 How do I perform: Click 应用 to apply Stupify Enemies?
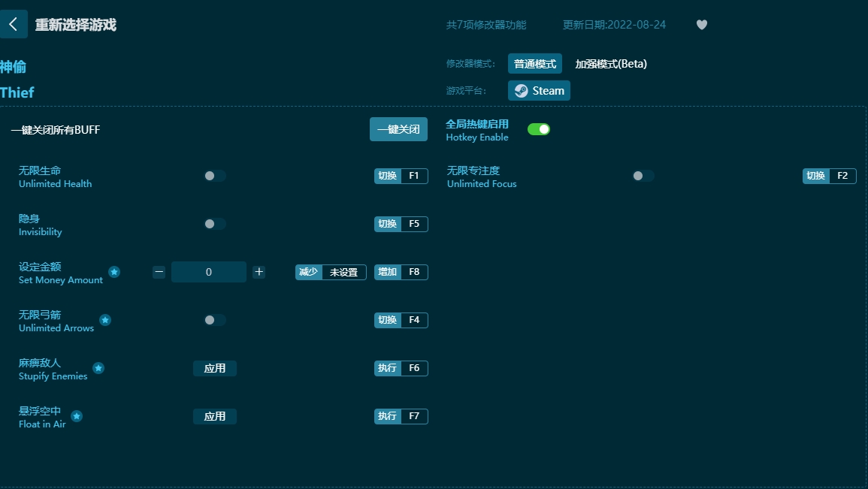tap(215, 368)
